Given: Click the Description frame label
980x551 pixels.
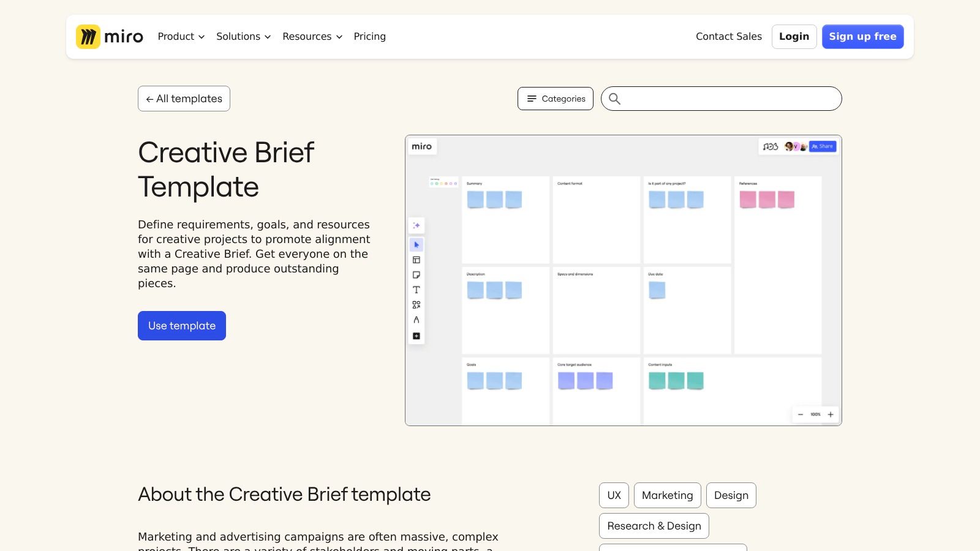Looking at the screenshot, I should point(475,274).
